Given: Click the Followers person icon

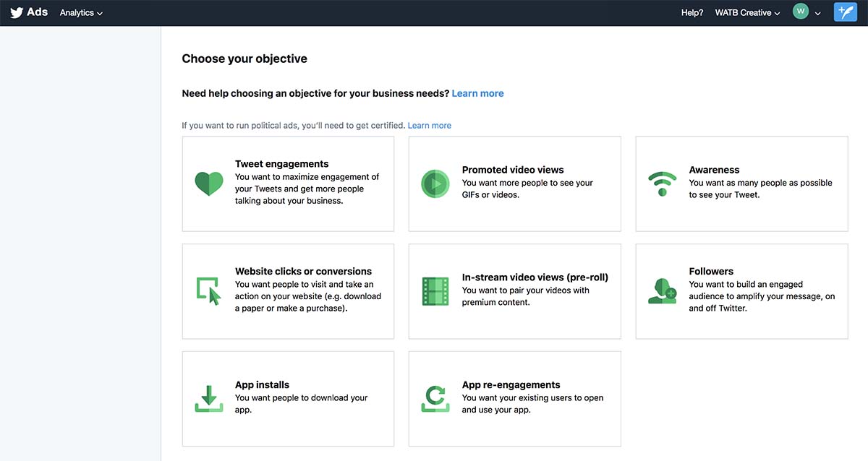Looking at the screenshot, I should [x=662, y=291].
